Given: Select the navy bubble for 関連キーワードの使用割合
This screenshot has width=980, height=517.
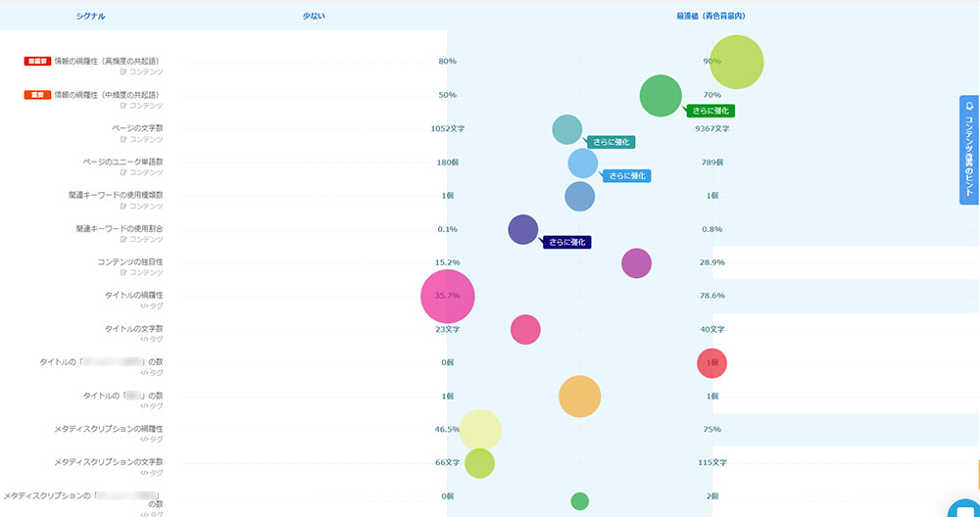Looking at the screenshot, I should tap(523, 229).
